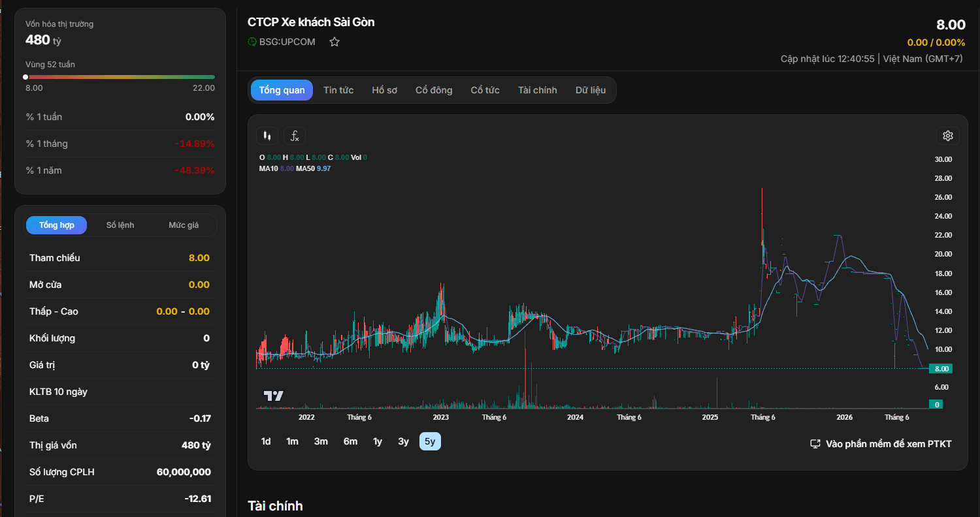Click the BSG:UPCOM ticker text
Image resolution: width=980 pixels, height=517 pixels.
tap(287, 42)
